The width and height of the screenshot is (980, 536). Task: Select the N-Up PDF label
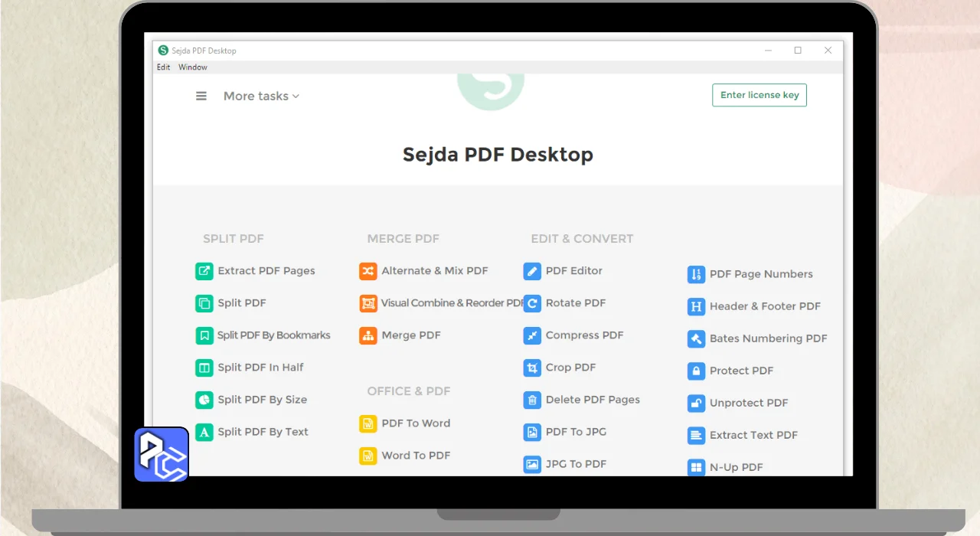pos(737,467)
